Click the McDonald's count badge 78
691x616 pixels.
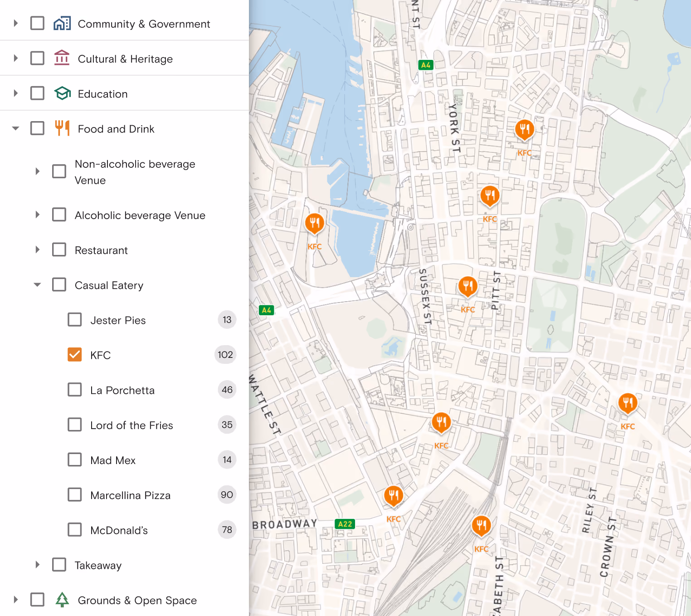[227, 530]
